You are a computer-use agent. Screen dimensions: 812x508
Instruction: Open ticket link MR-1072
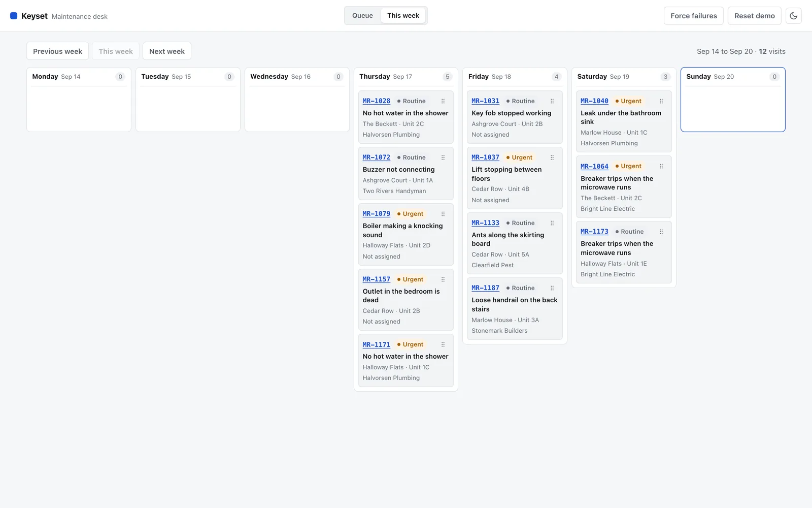click(x=377, y=157)
